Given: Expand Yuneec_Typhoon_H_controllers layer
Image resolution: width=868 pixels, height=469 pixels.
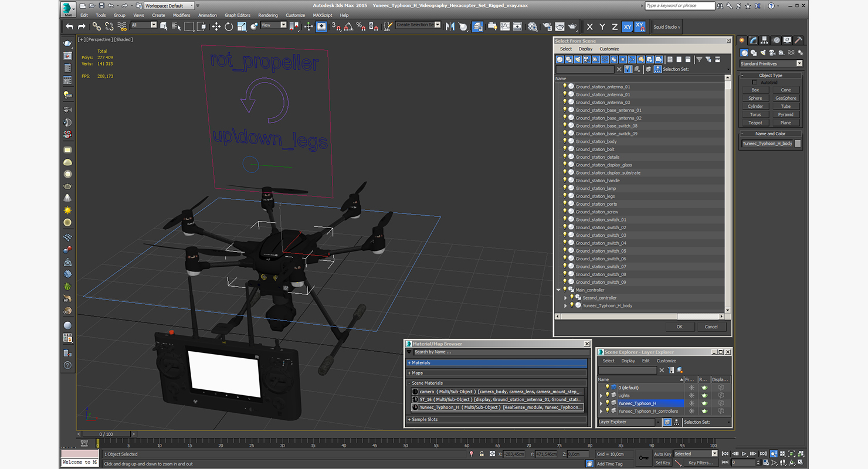Looking at the screenshot, I should click(601, 411).
